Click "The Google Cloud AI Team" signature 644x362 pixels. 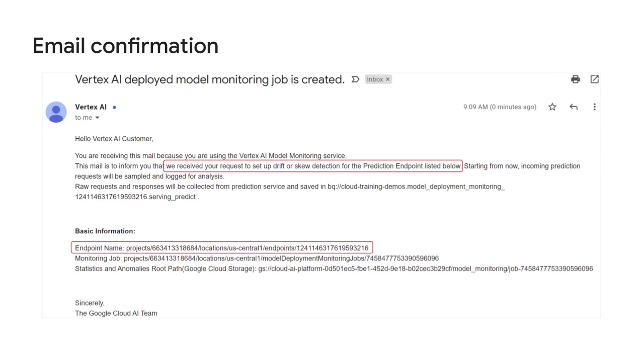(x=116, y=313)
